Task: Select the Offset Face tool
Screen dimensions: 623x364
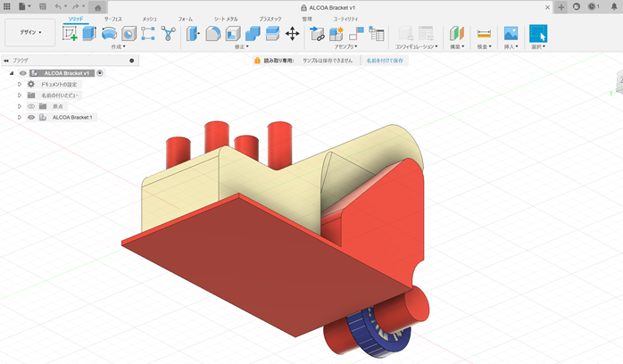Action: tap(272, 33)
